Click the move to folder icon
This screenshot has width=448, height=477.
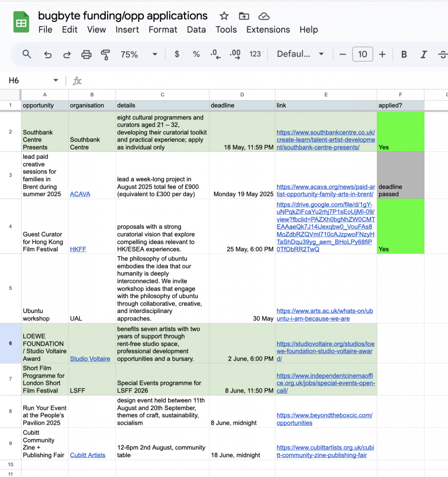244,16
